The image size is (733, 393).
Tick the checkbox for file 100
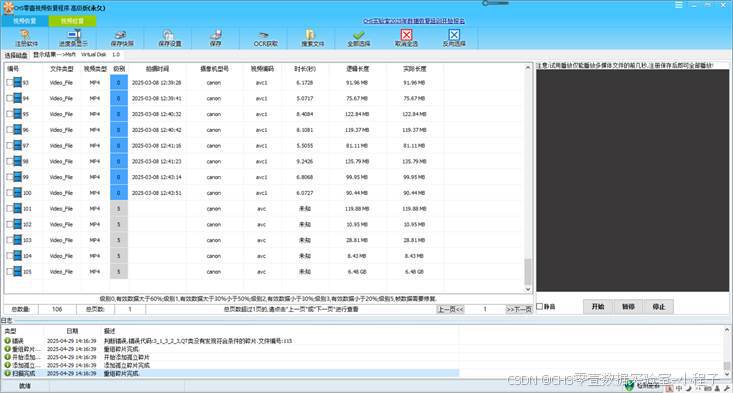click(10, 193)
